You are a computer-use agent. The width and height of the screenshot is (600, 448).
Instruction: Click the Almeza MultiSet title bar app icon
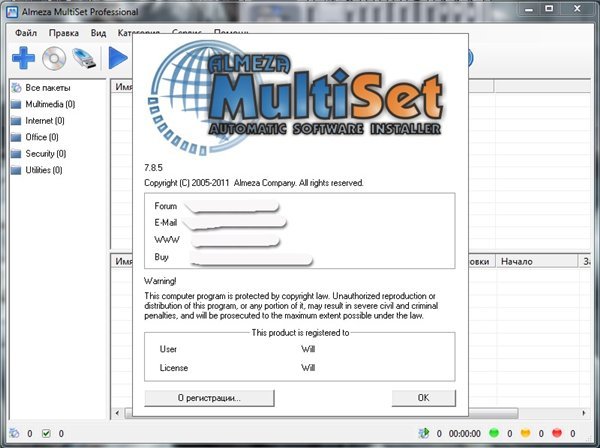pyautogui.click(x=12, y=12)
